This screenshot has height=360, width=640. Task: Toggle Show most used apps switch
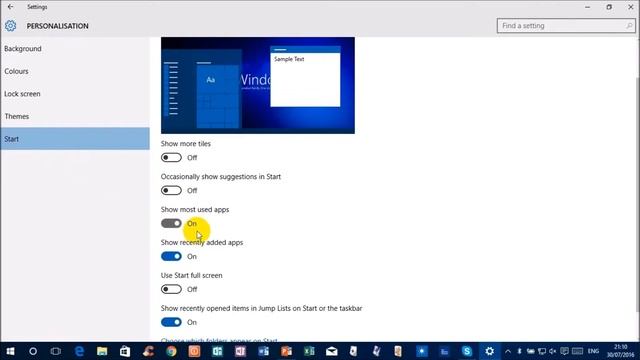[171, 223]
